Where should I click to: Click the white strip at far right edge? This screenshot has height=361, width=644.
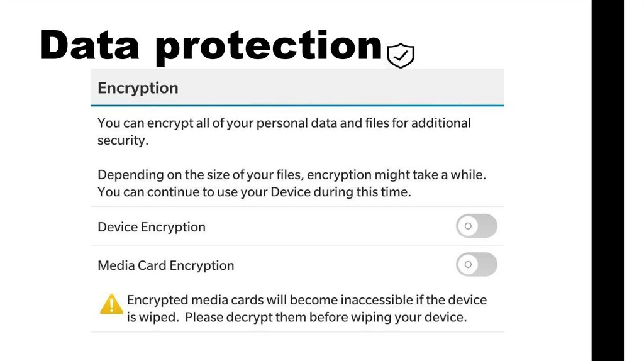[634, 181]
